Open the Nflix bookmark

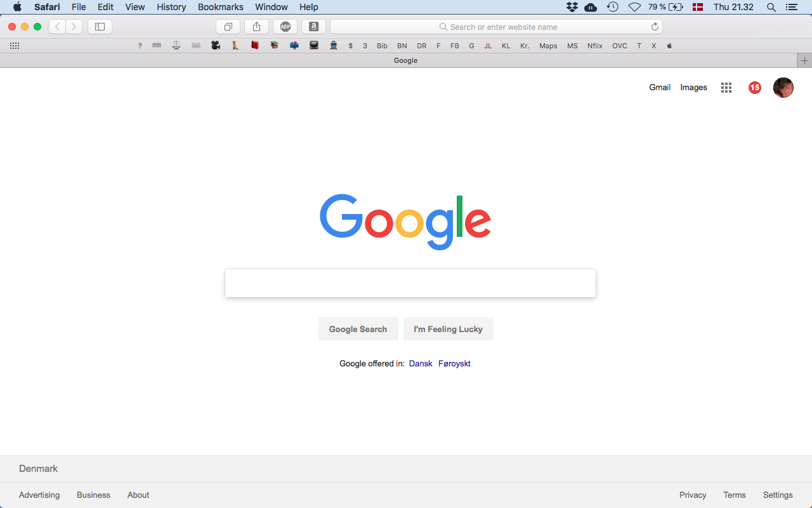[x=595, y=46]
